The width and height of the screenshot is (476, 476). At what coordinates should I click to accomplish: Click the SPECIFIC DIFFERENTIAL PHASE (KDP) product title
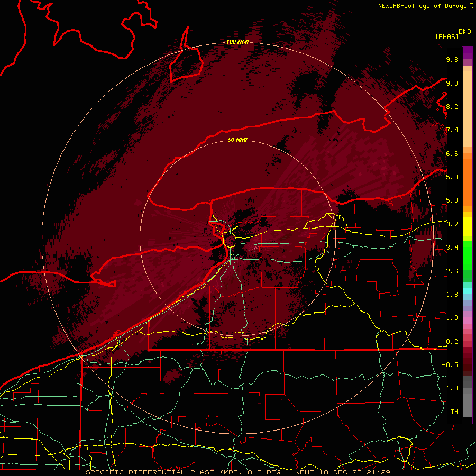(165, 472)
